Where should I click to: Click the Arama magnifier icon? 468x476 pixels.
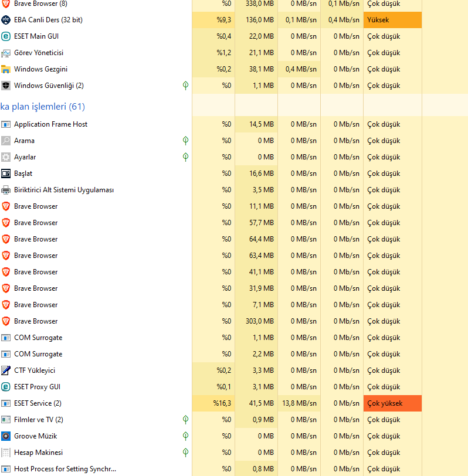click(6, 141)
